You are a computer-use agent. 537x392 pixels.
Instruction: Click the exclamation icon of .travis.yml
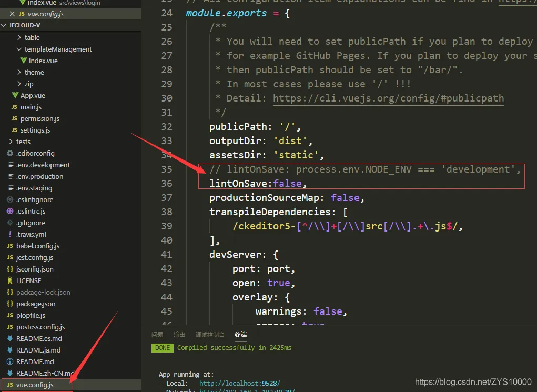[x=10, y=234]
